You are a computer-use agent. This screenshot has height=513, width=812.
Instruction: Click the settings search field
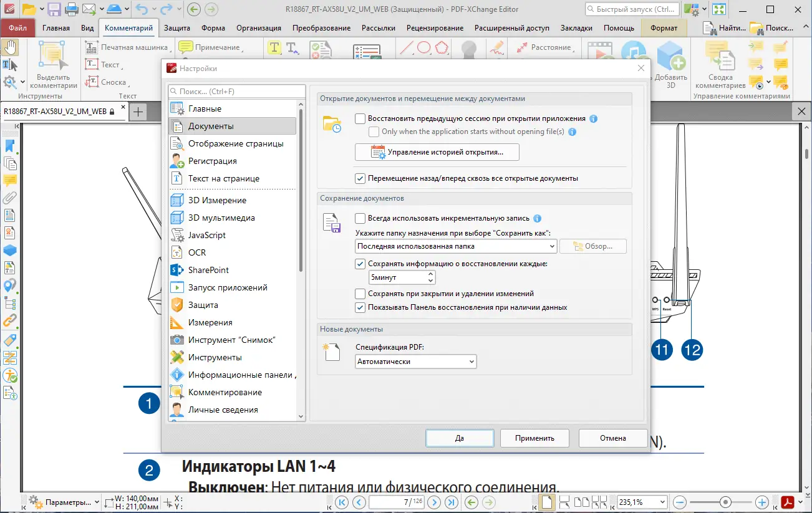237,92
